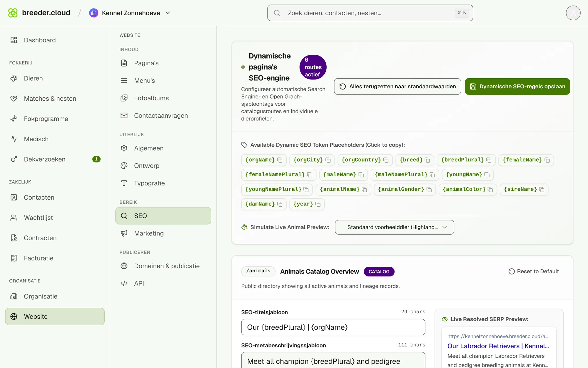Copy the {orgName} token
This screenshot has height=368, width=588.
click(x=264, y=160)
